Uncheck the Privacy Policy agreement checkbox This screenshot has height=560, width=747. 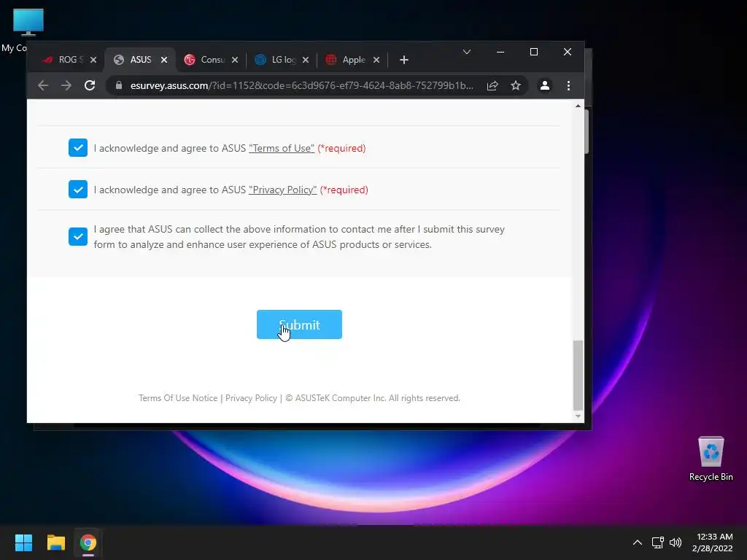(x=77, y=189)
